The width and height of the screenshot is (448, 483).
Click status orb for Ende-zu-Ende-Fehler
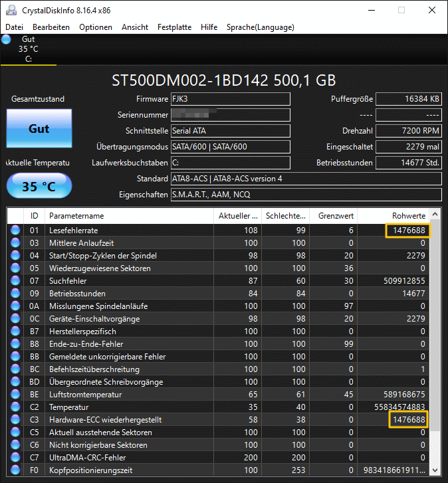pyautogui.click(x=15, y=343)
